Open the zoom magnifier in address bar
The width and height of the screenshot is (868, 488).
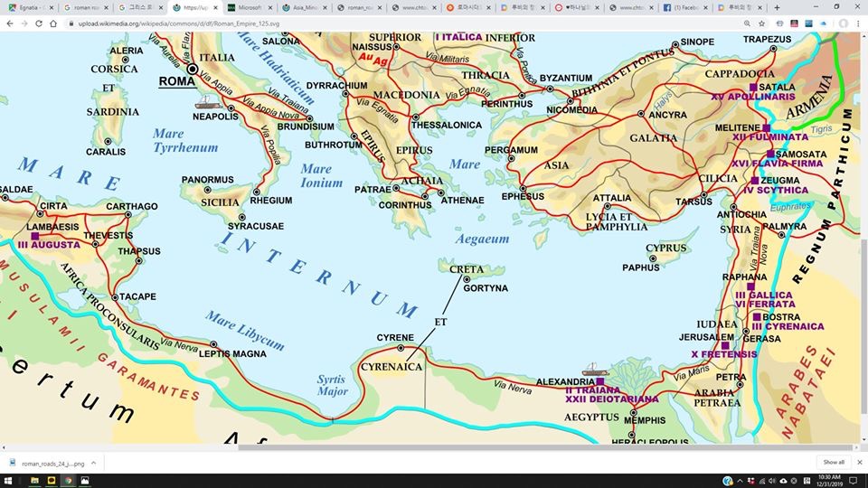[748, 23]
